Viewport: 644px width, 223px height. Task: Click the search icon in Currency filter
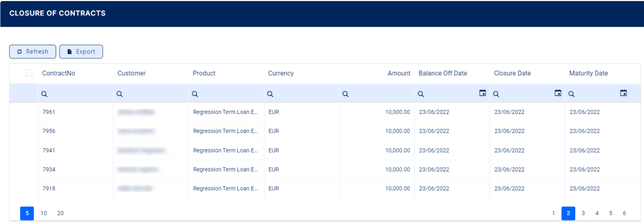(270, 94)
